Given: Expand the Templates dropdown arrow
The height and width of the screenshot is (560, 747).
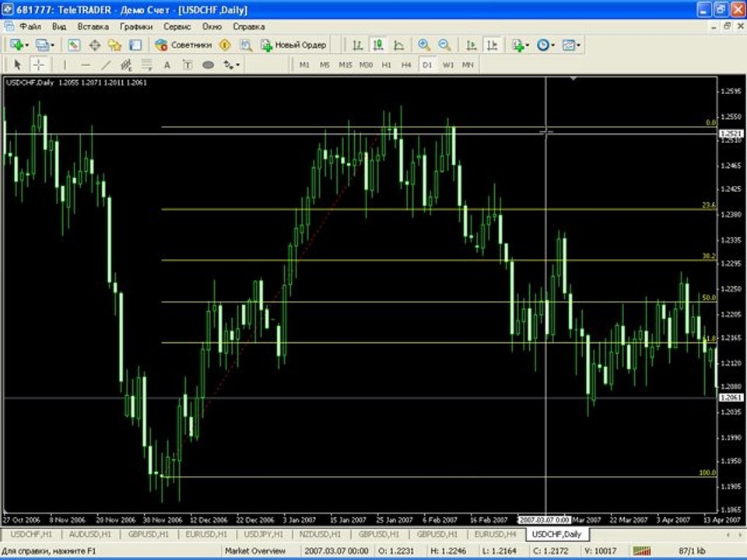Looking at the screenshot, I should (x=578, y=46).
